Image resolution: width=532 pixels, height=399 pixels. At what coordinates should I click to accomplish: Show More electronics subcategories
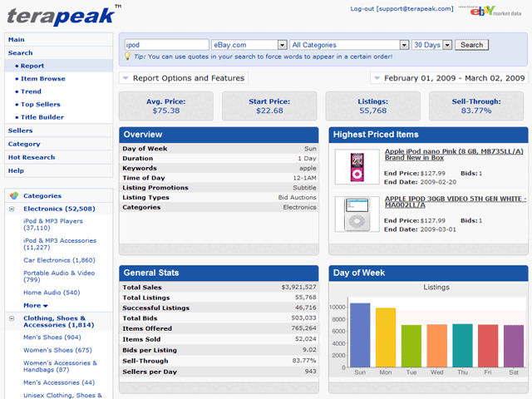35,305
